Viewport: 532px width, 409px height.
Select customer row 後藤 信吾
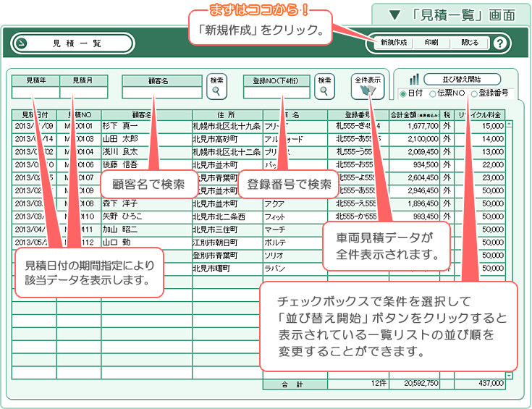(x=146, y=165)
